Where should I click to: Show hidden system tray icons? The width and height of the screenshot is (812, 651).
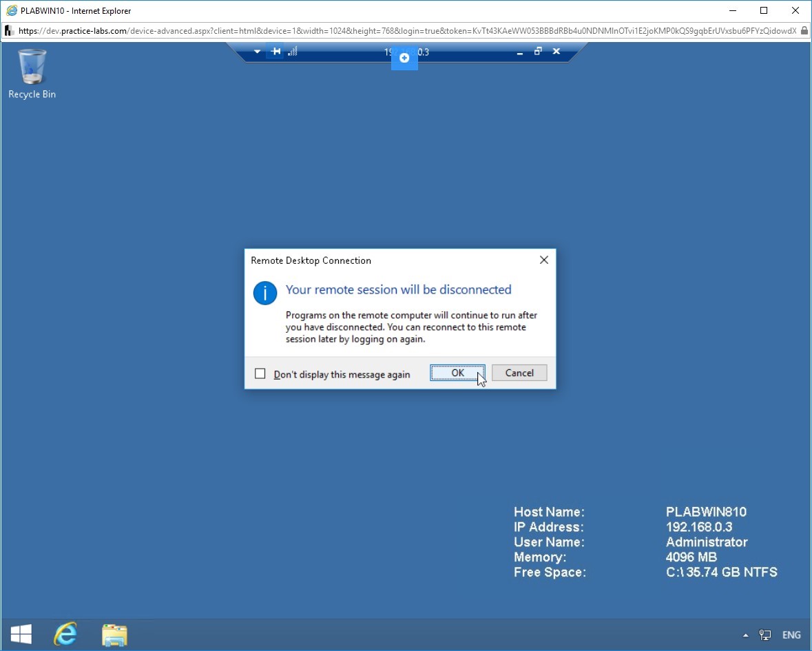pyautogui.click(x=745, y=635)
